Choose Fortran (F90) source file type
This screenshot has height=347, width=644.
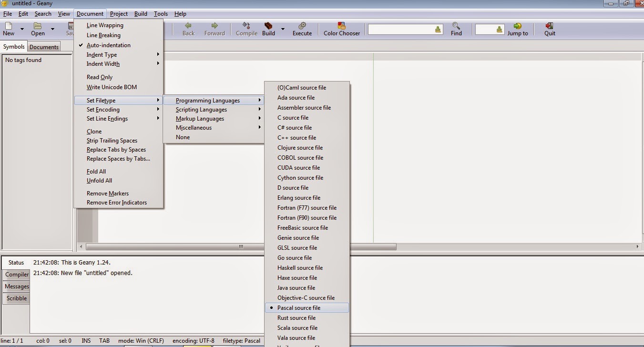point(307,218)
